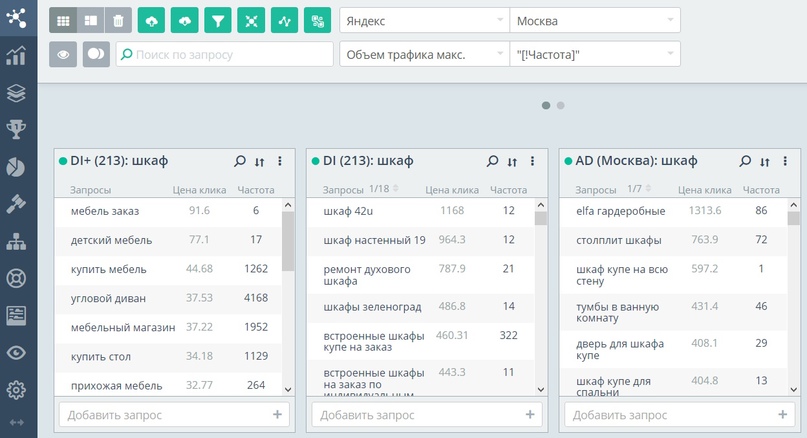This screenshot has height=438, width=807.
Task: Sort AD panel by 'Цена клика' header
Action: 705,190
